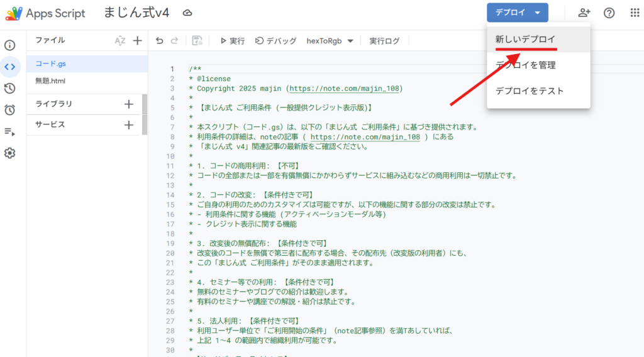
Task: Open the 無題.html file
Action: pyautogui.click(x=50, y=81)
